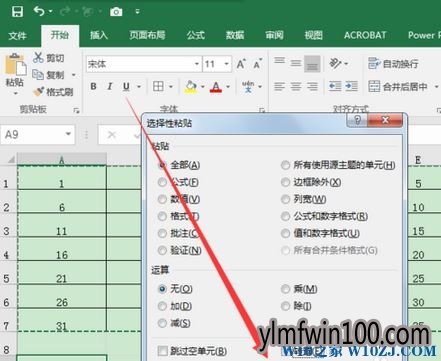This screenshot has width=441, height=361.
Task: Open the 公式 tab
Action: (196, 35)
